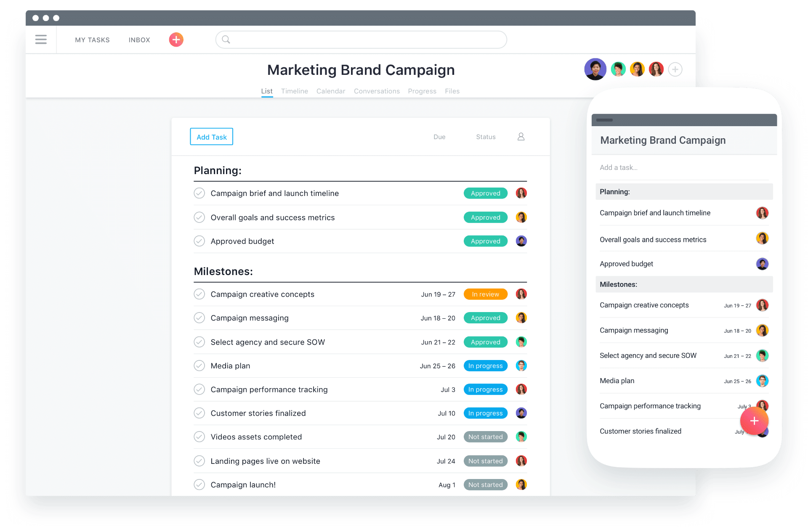Mark Videos assets completed as done
Image resolution: width=808 pixels, height=532 pixels.
coord(199,437)
